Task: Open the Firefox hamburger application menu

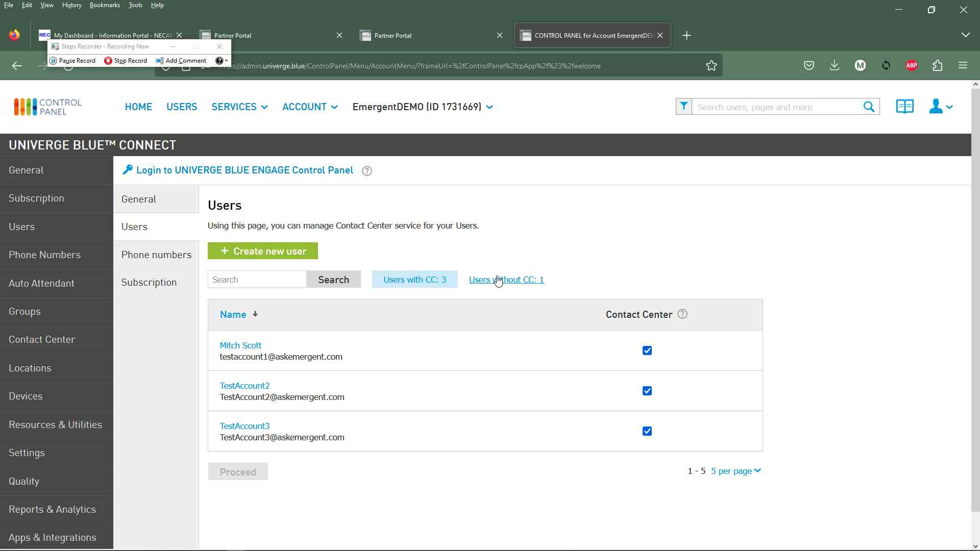Action: tap(963, 65)
